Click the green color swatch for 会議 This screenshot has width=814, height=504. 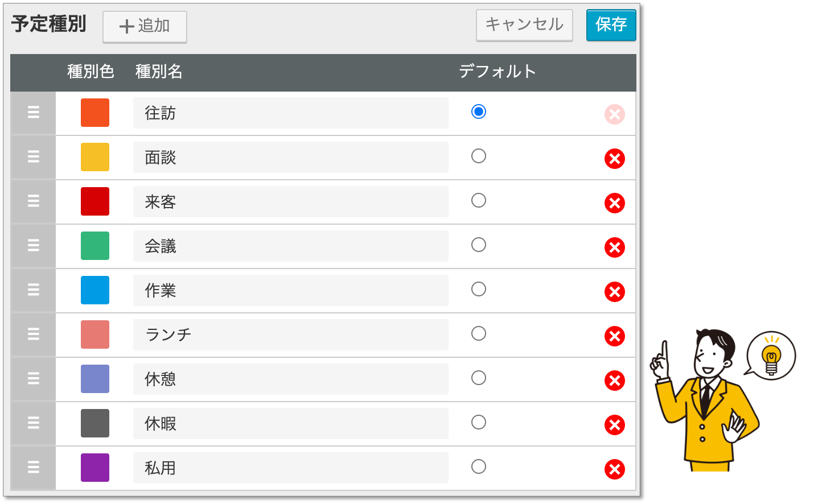point(95,246)
